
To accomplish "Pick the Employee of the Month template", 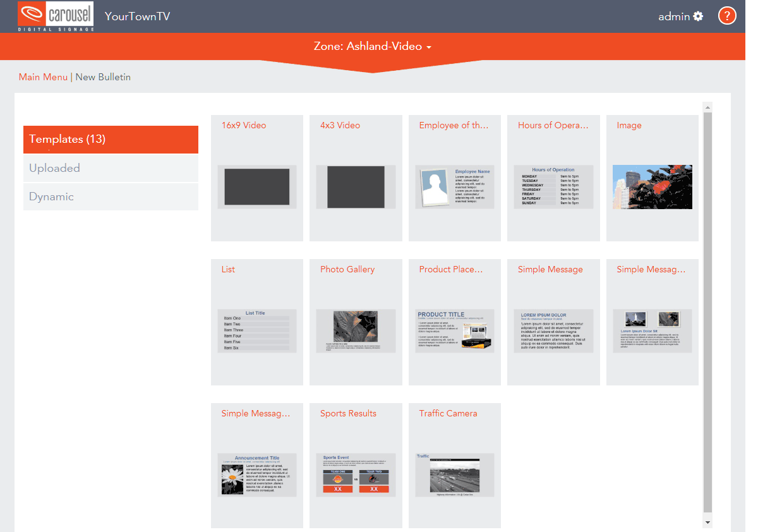I will (x=455, y=178).
